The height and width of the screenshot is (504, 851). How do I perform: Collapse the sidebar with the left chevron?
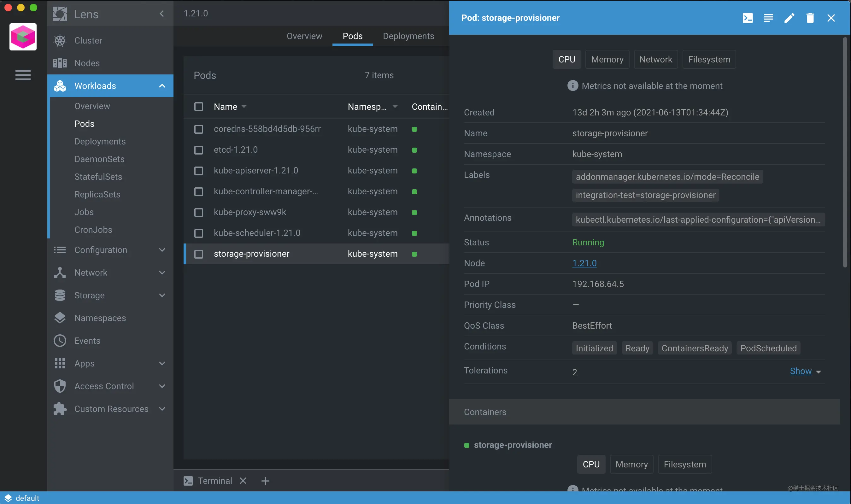161,14
